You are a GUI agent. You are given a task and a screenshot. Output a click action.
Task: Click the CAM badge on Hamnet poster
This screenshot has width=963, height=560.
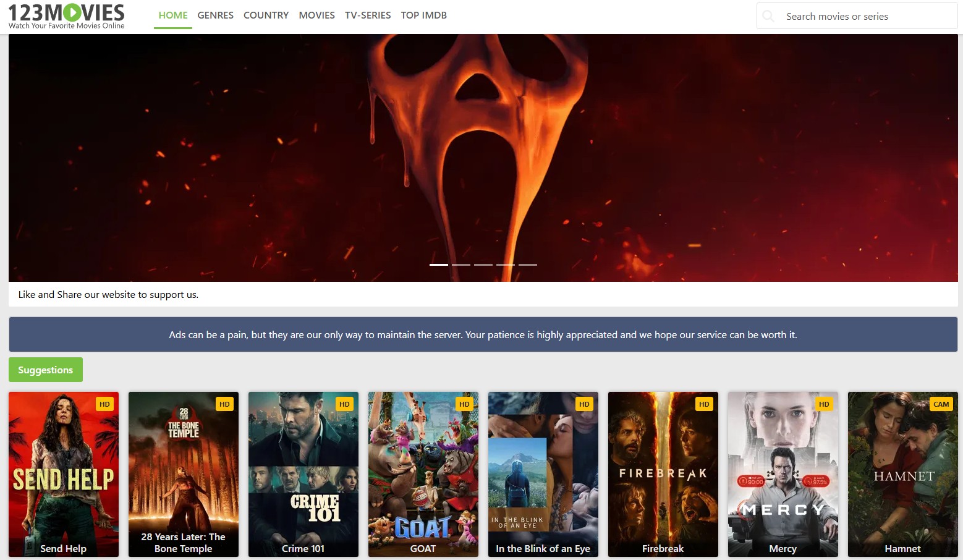click(x=941, y=404)
